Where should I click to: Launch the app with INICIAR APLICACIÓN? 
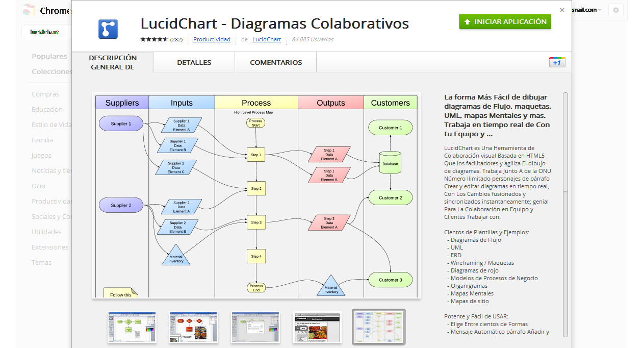click(x=505, y=22)
